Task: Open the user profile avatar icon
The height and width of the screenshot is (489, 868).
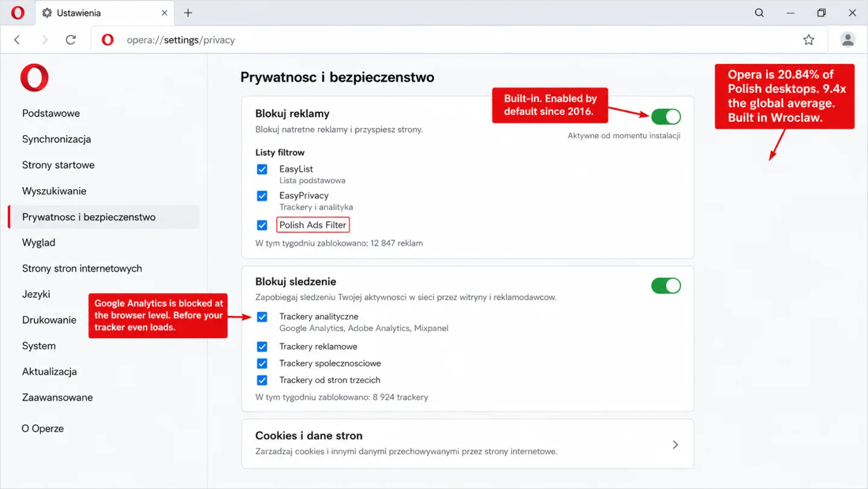Action: 848,40
